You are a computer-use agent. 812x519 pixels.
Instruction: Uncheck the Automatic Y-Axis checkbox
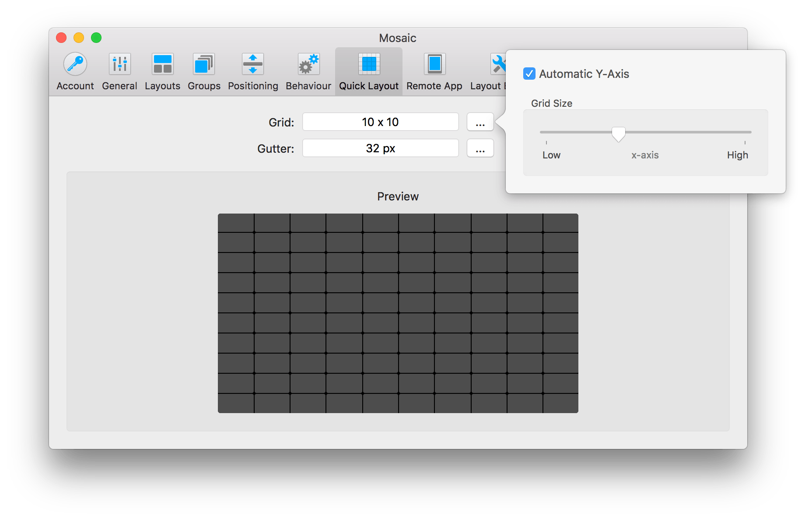click(529, 74)
